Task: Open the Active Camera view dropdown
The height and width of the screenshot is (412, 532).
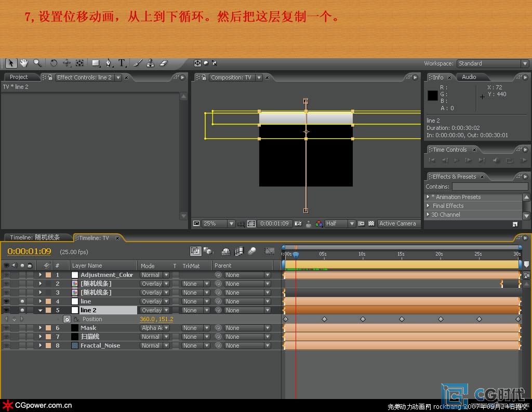Action: click(x=398, y=223)
